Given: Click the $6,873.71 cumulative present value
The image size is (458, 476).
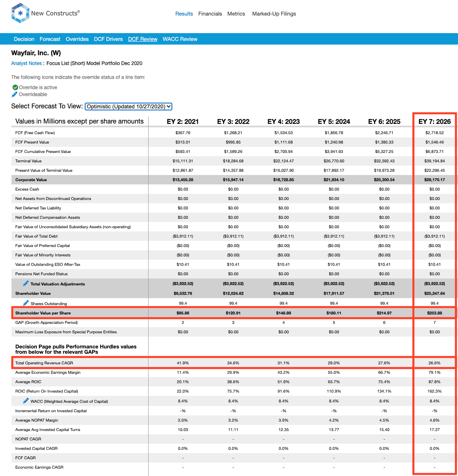Looking at the screenshot, I should pos(435,151).
